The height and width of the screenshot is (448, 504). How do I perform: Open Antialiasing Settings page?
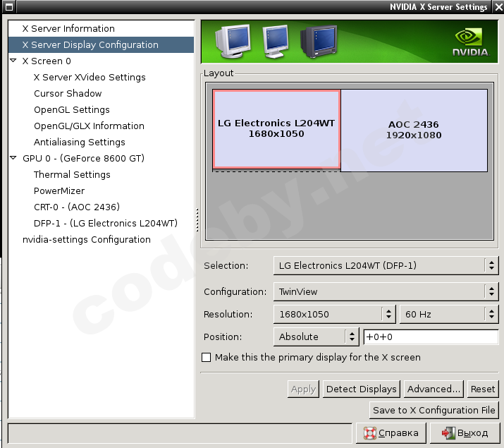tap(80, 142)
